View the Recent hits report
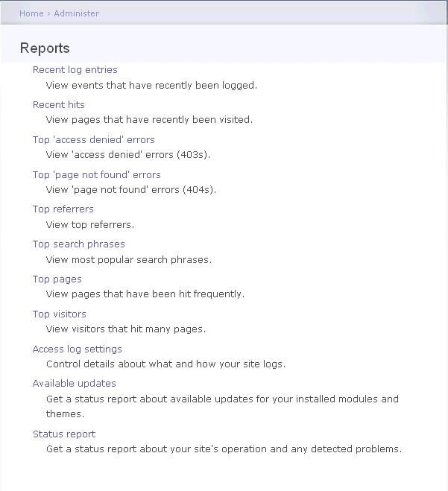 [59, 104]
